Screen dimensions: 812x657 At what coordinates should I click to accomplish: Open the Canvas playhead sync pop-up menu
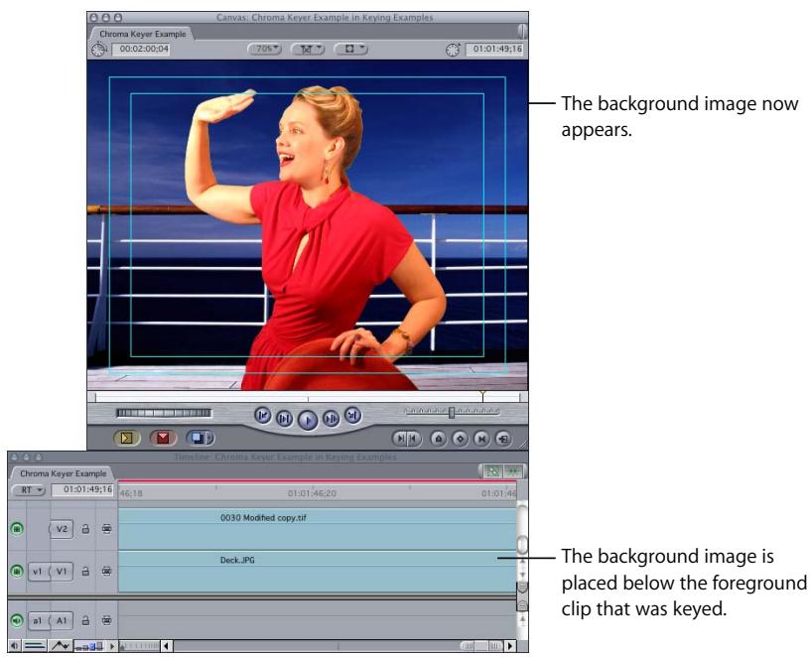pyautogui.click(x=308, y=49)
